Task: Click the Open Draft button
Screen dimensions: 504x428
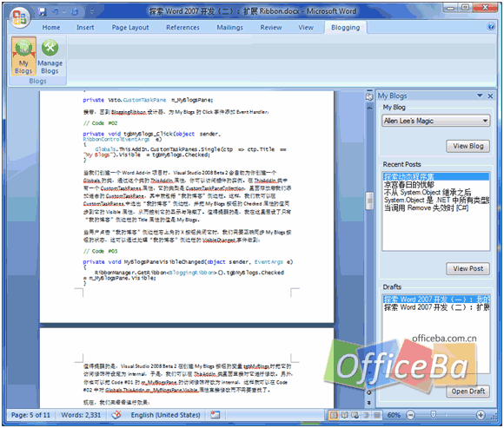Action: tap(468, 392)
